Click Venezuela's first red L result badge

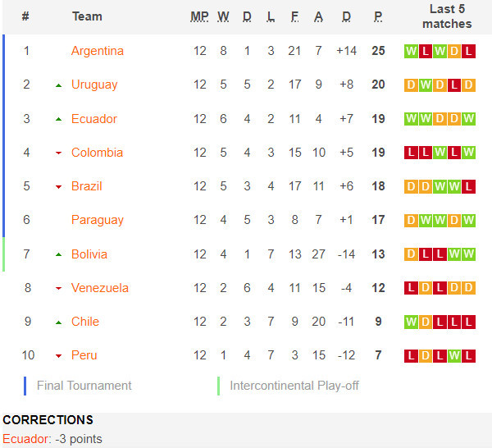point(411,287)
